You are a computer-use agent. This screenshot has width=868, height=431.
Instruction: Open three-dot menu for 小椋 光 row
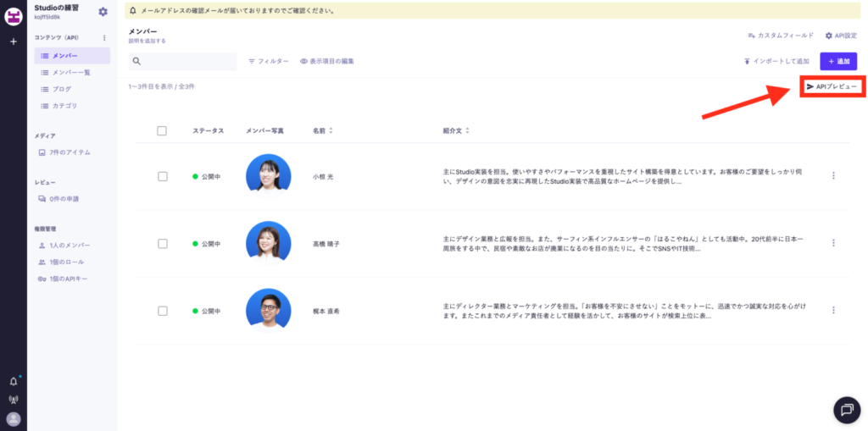pyautogui.click(x=833, y=176)
